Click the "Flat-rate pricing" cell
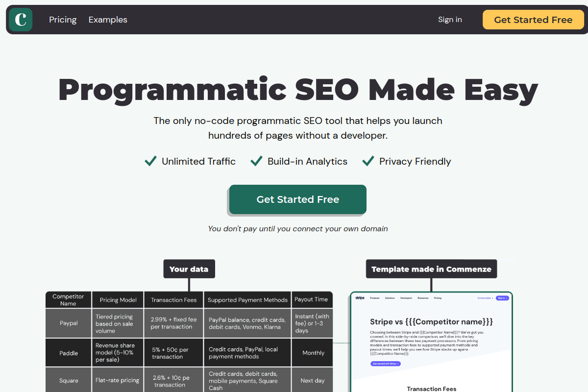Screen dimensions: 588x392 118,380
